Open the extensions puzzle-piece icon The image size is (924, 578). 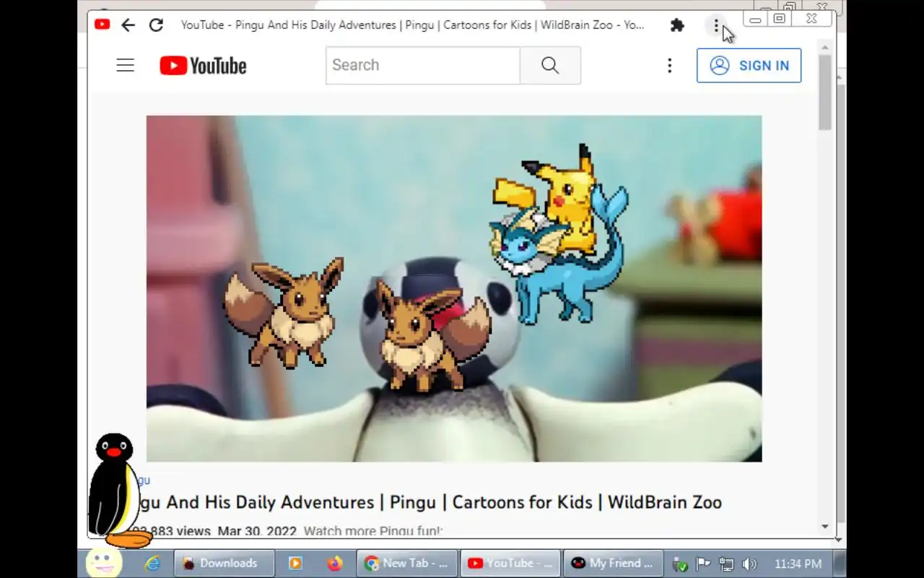677,25
